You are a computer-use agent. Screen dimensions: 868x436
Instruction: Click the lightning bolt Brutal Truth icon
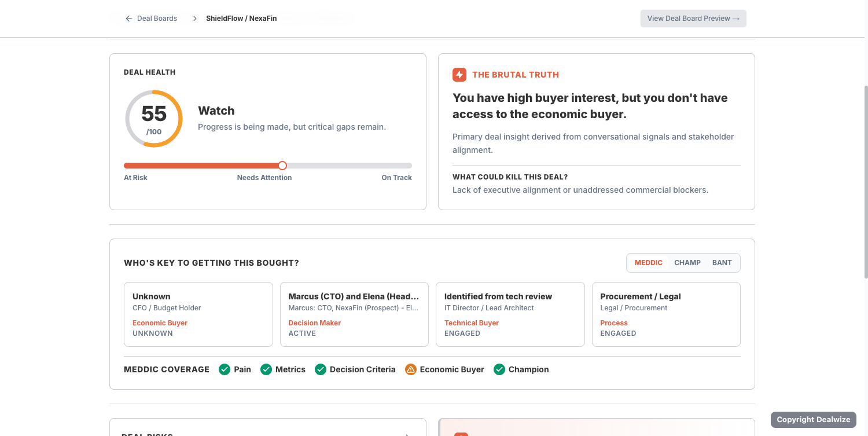459,75
